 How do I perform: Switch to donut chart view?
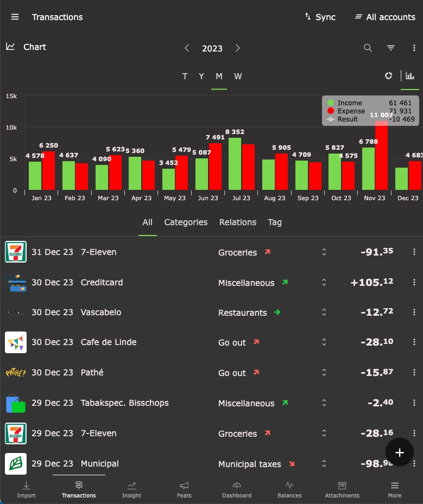point(388,76)
